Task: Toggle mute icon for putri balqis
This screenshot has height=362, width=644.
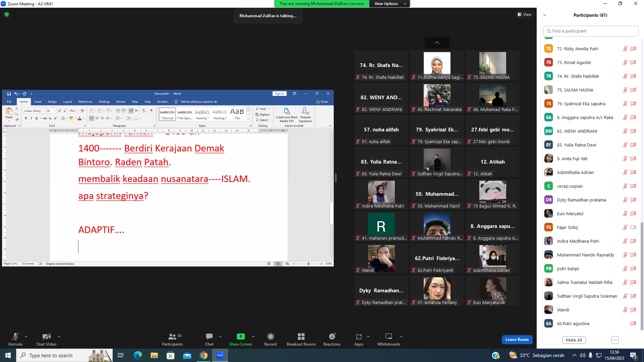Action: [625, 268]
